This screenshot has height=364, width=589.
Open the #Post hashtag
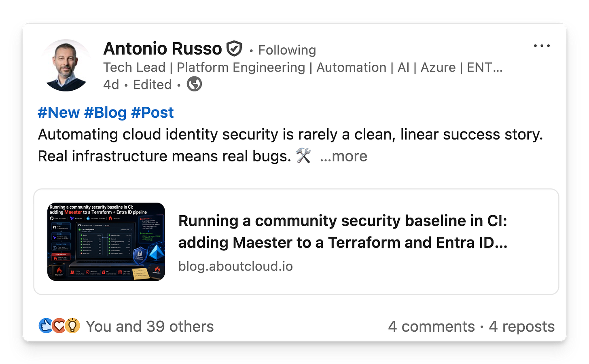click(x=153, y=112)
